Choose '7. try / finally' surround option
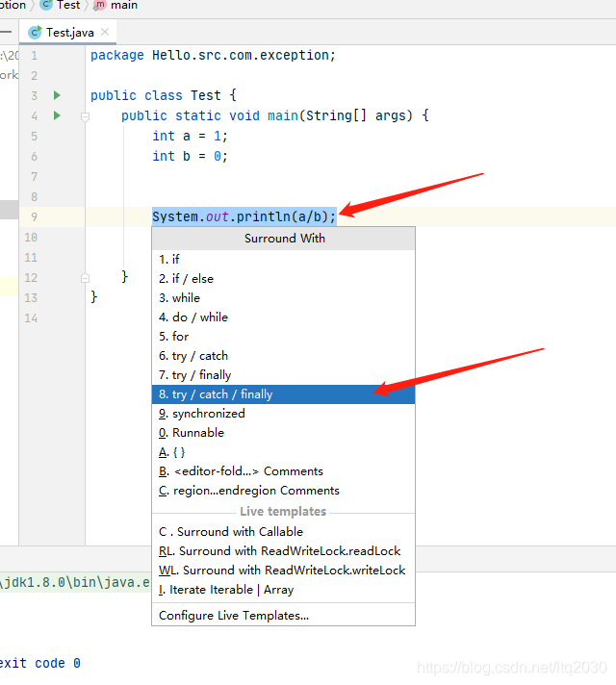Screen dimensions: 616x685 (283, 375)
